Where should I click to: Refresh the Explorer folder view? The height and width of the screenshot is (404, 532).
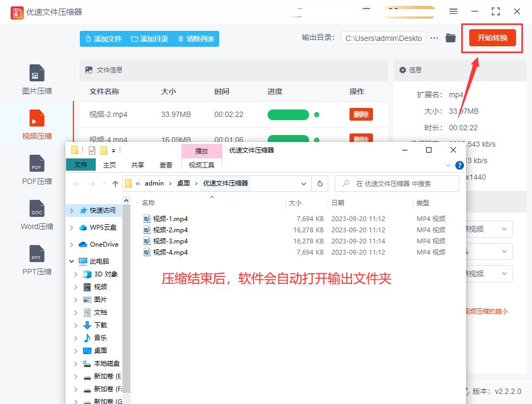320,184
